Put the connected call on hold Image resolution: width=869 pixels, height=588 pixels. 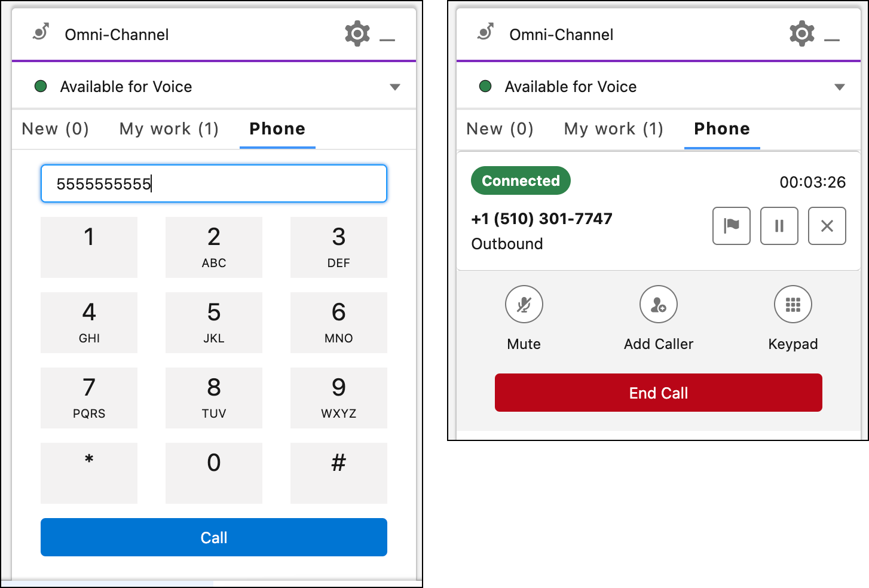tap(779, 226)
